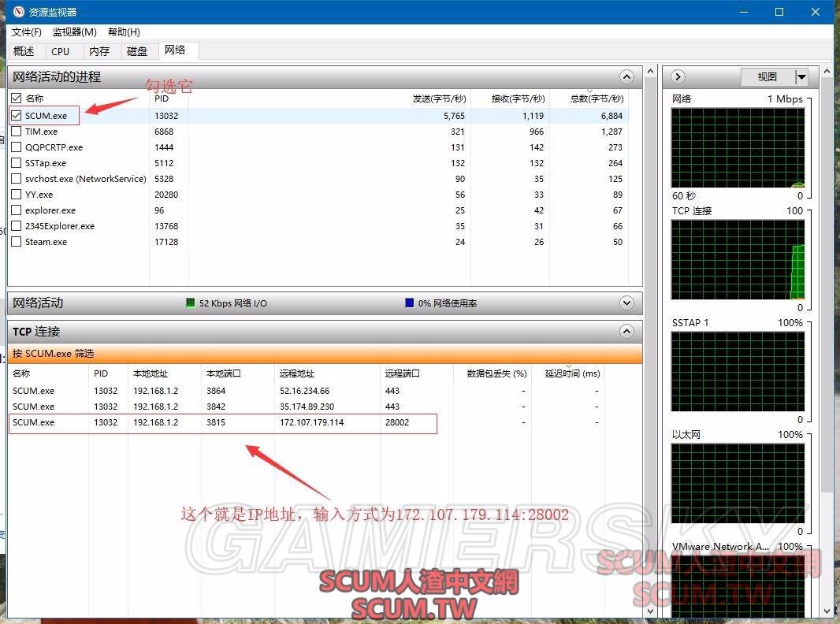The image size is (840, 624).
Task: Sort TCP connections by 本地地址 header
Action: click(150, 374)
